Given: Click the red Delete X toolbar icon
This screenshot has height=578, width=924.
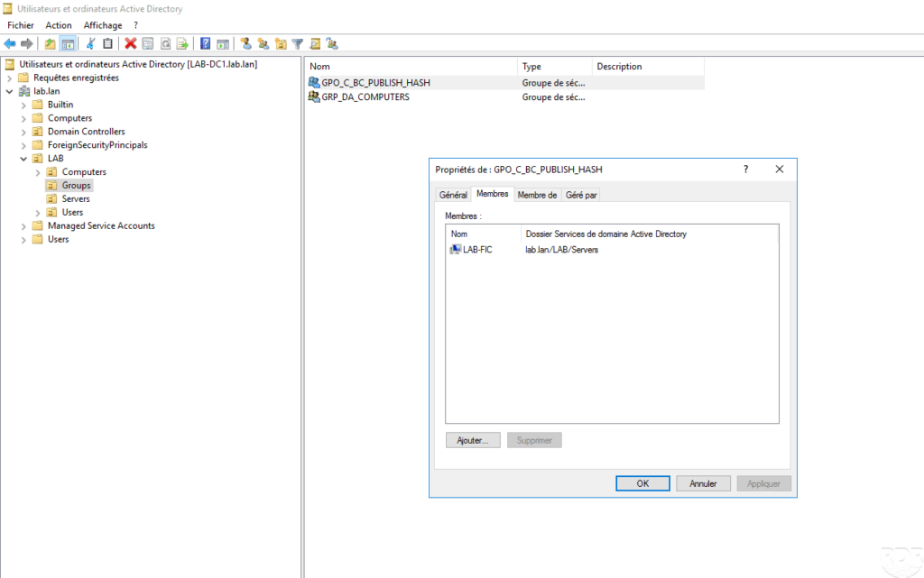Looking at the screenshot, I should click(131, 43).
